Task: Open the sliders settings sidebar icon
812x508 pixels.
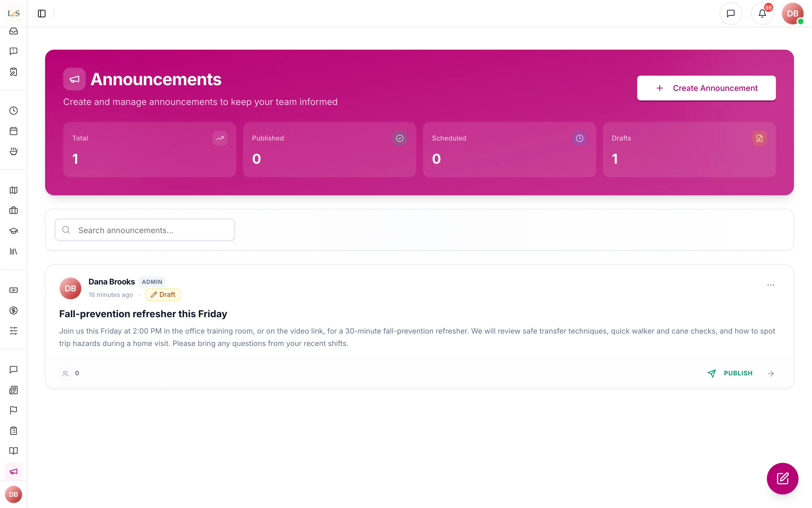Action: (14, 330)
